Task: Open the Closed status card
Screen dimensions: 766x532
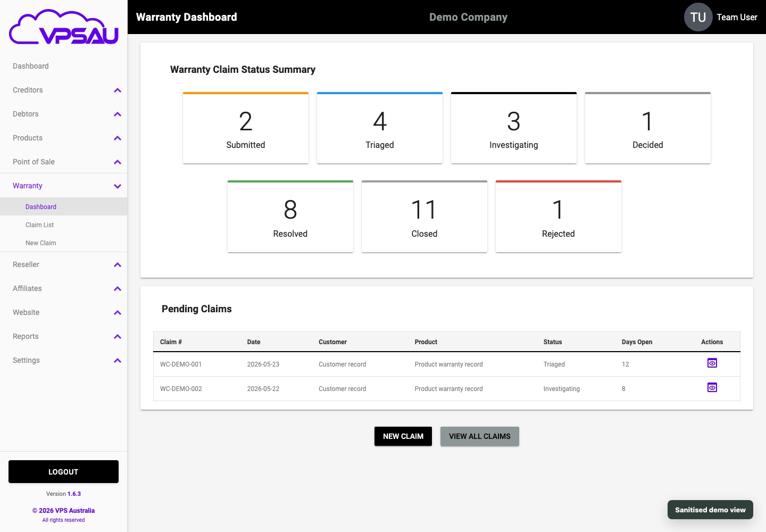Action: [x=424, y=216]
